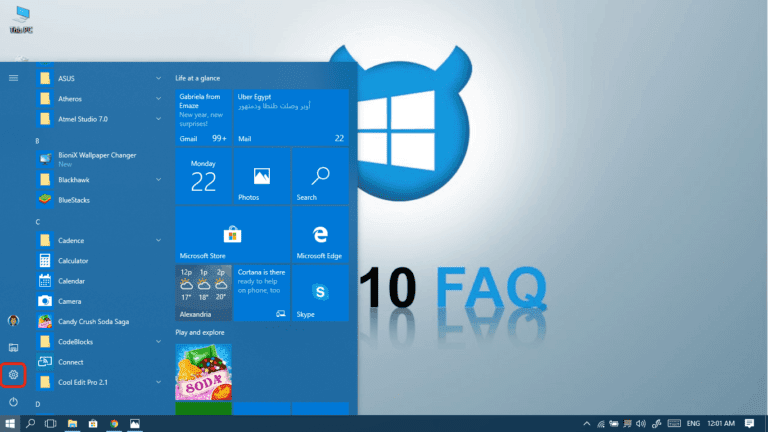The height and width of the screenshot is (432, 768).
Task: Open the Cortana tile
Action: point(262,293)
